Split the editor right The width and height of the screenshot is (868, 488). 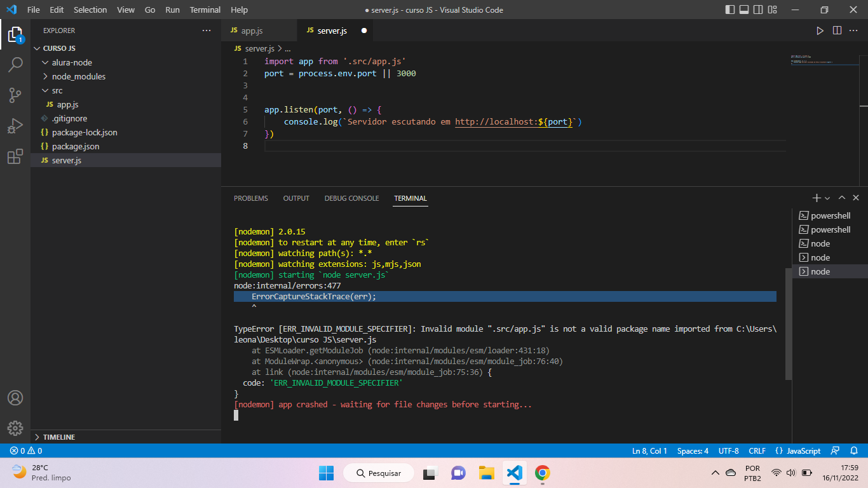[x=837, y=30]
